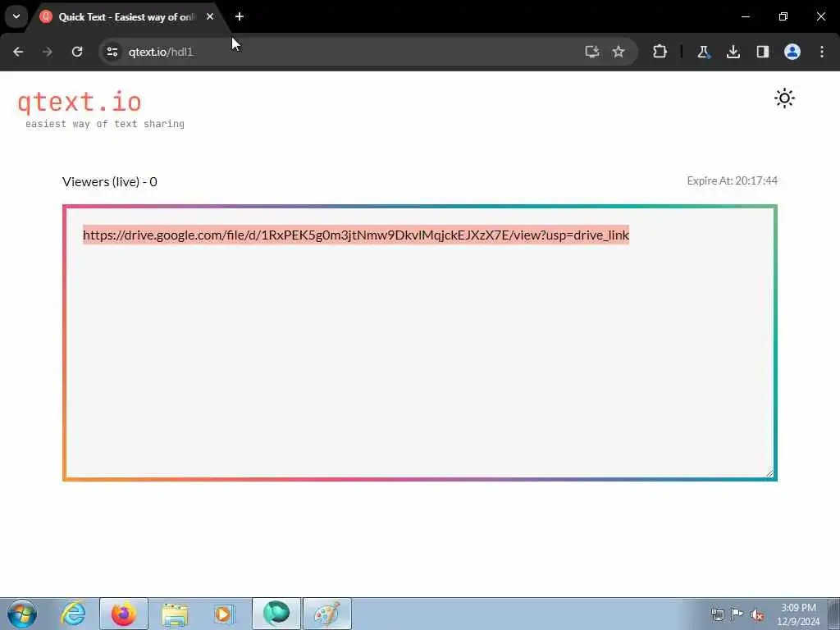Click the easiest way of text sharing tagline

[105, 124]
